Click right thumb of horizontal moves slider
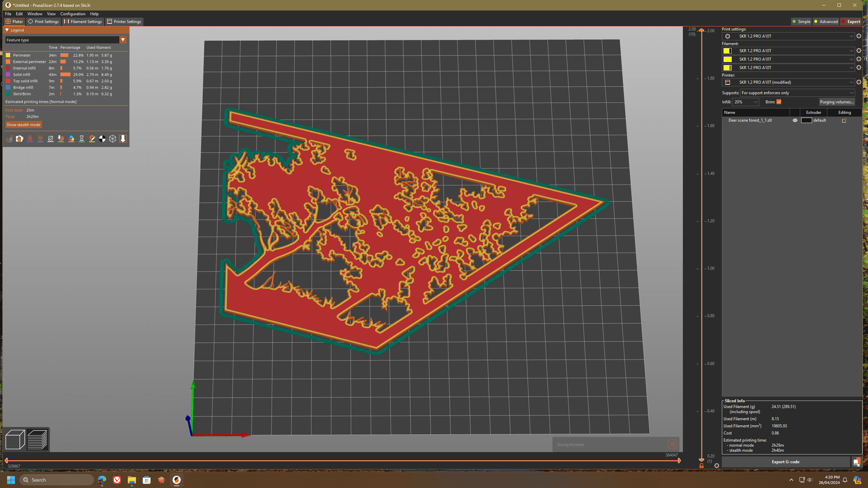Image resolution: width=868 pixels, height=488 pixels. [x=679, y=461]
